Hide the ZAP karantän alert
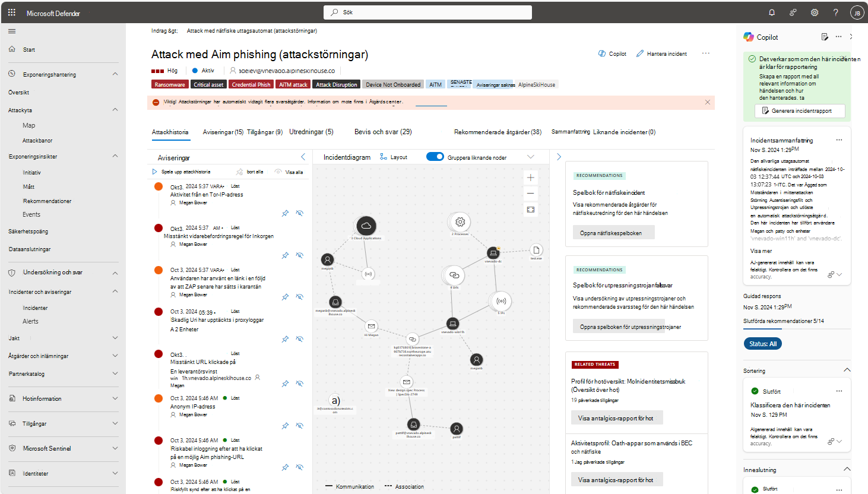The width and height of the screenshot is (868, 494). (x=300, y=297)
